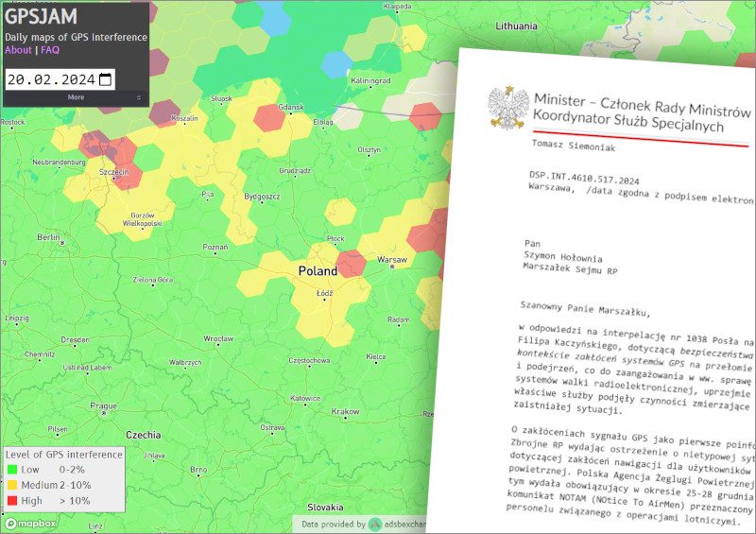
Task: Click the Częstochowa city label
Action: pyautogui.click(x=309, y=361)
